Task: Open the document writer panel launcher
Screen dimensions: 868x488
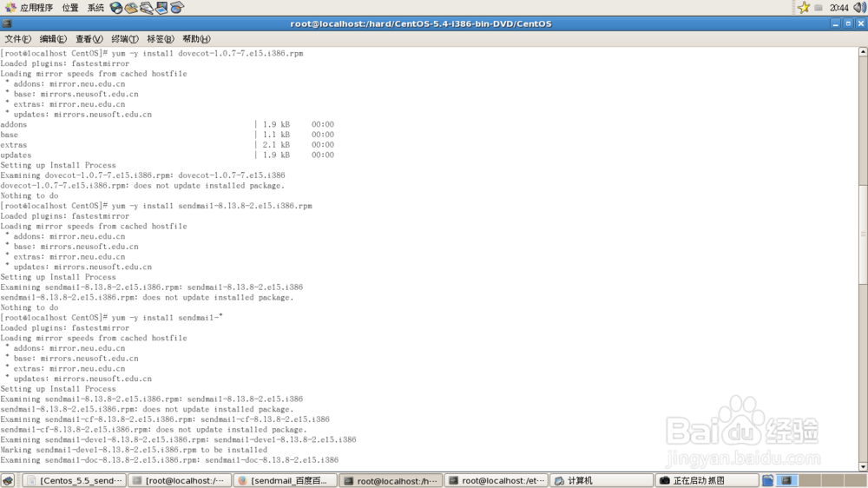Action: [x=146, y=8]
